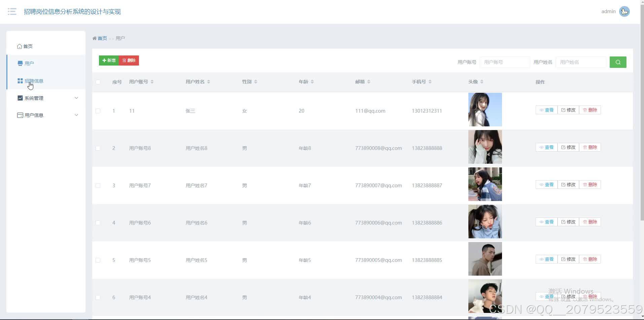This screenshot has width=644, height=320.
Task: Open the 用户信息 sidebar menu
Action: pyautogui.click(x=46, y=115)
